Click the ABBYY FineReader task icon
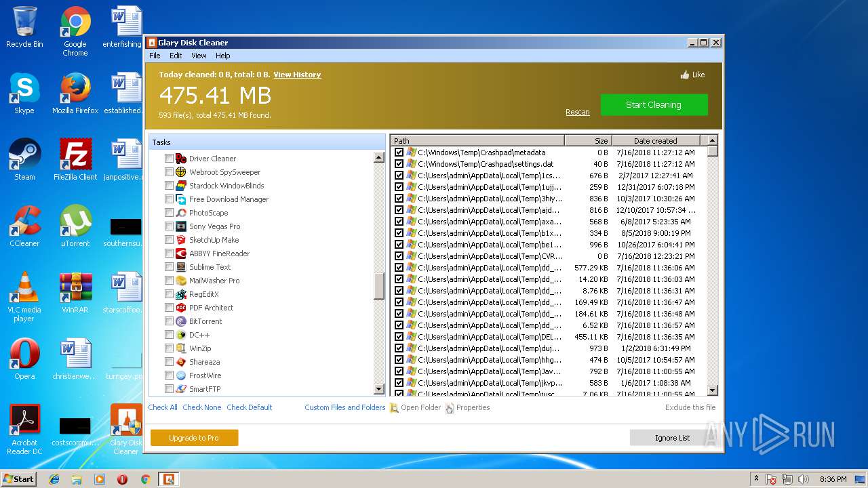 [181, 253]
